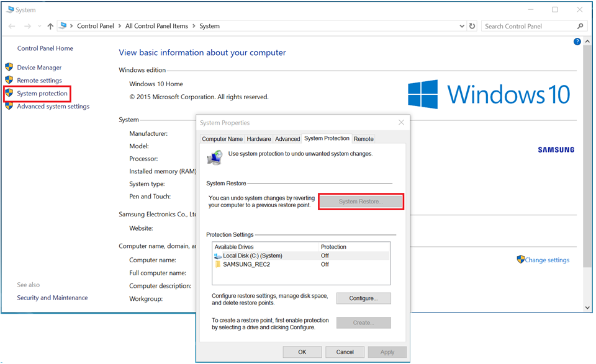The image size is (596, 364).
Task: Expand the chevron after All Control Panel Items
Action: click(x=194, y=26)
